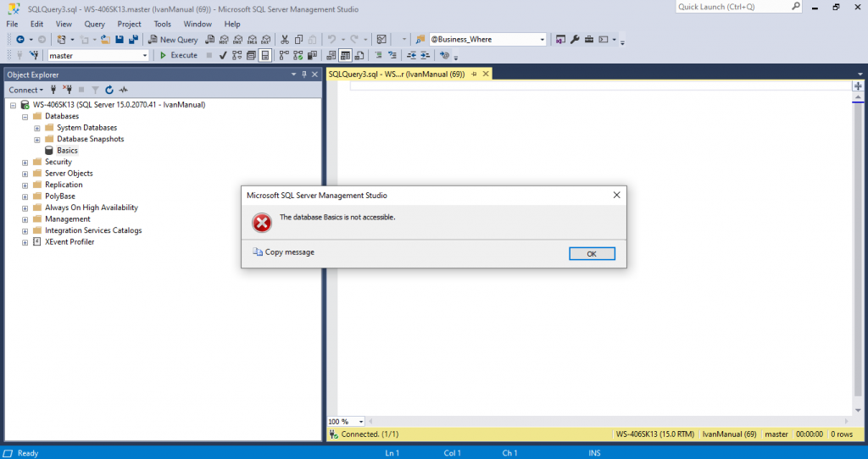Click the XMLA query icon
This screenshot has height=459, width=868.
pyautogui.click(x=252, y=39)
